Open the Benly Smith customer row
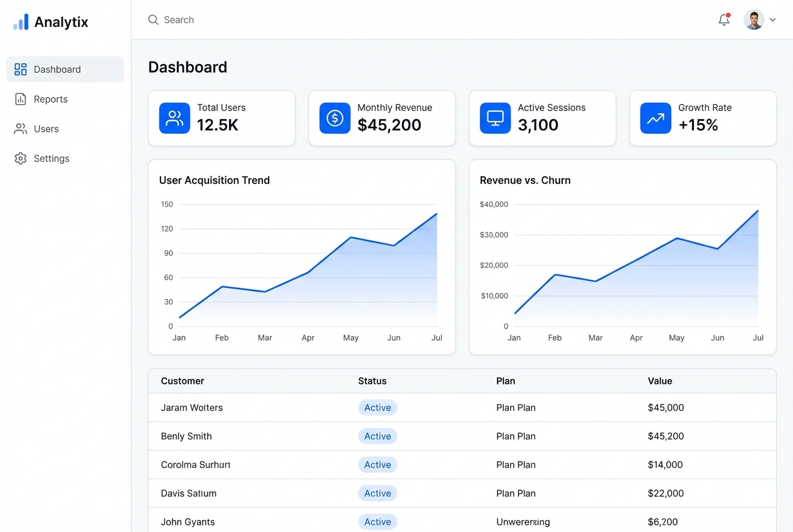793x532 pixels. tap(462, 436)
